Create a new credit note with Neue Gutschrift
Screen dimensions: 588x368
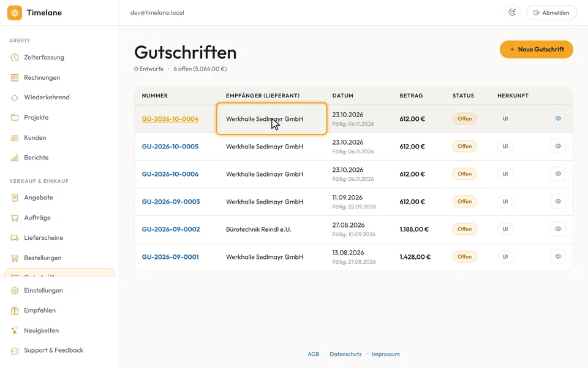537,49
